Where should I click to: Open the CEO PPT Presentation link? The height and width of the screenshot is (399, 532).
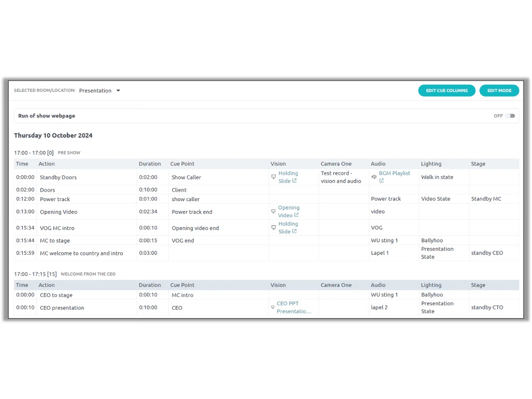[x=294, y=307]
